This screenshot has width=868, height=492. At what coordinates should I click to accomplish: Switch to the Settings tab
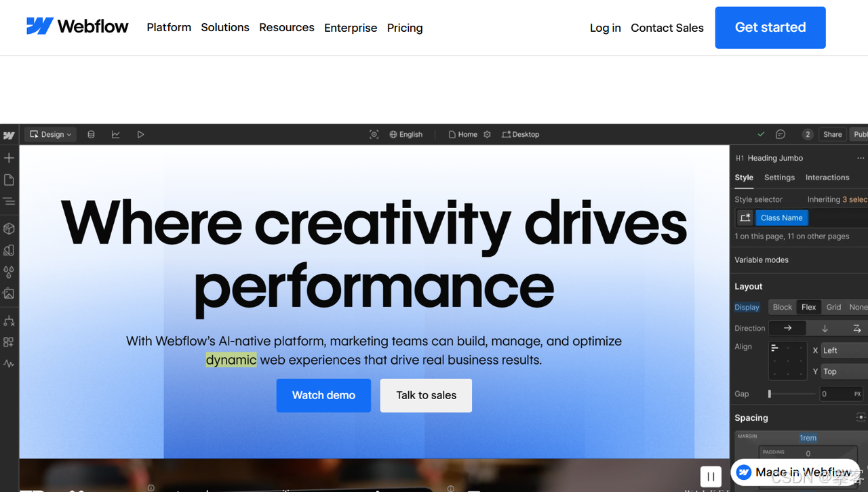[779, 178]
